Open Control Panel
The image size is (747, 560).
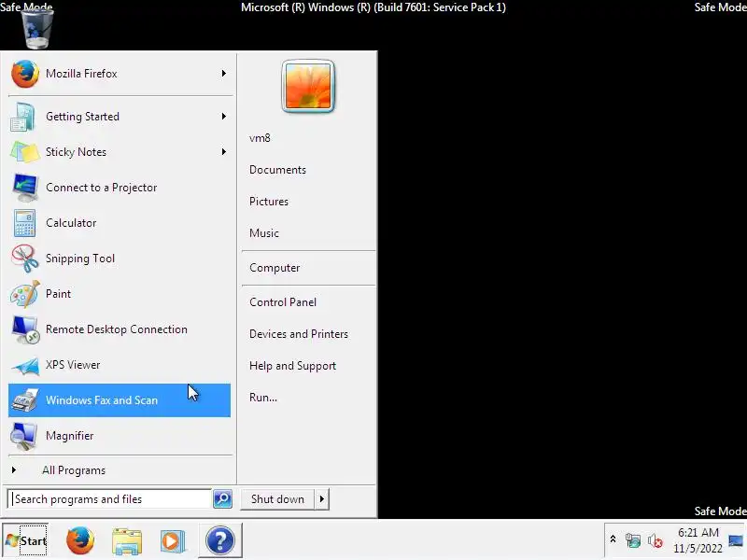point(283,302)
